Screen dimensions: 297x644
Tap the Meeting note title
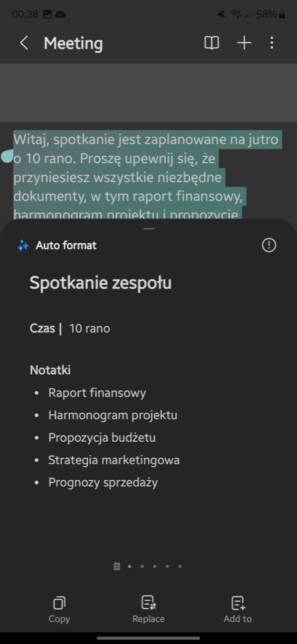point(73,43)
